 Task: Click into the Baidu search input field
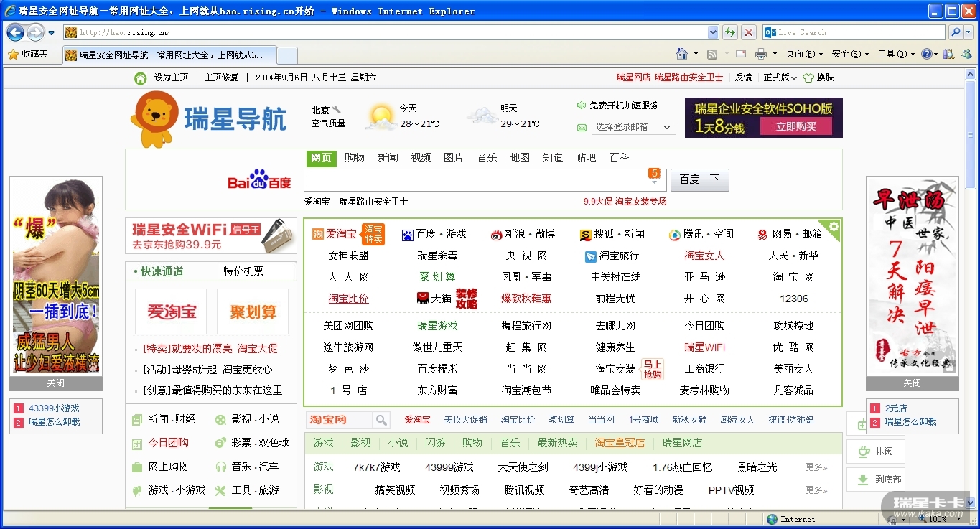tap(474, 180)
